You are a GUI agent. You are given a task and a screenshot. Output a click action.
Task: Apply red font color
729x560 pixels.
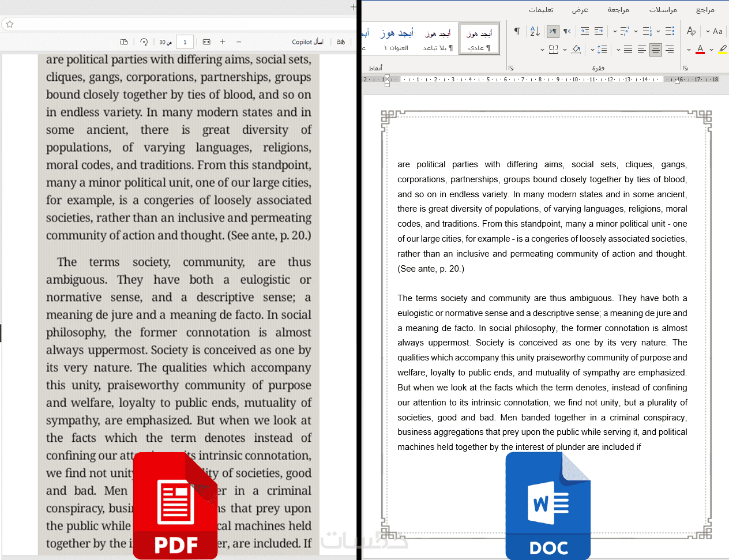[x=700, y=50]
